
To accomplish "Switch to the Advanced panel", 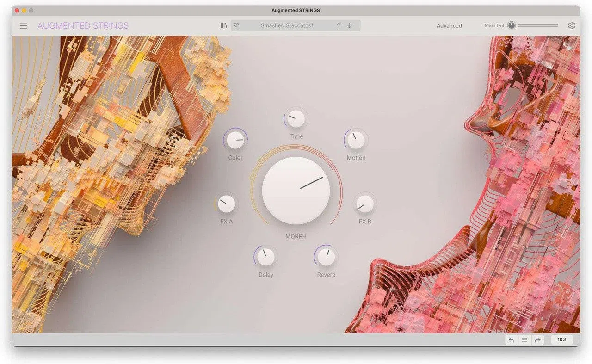I will click(x=449, y=26).
